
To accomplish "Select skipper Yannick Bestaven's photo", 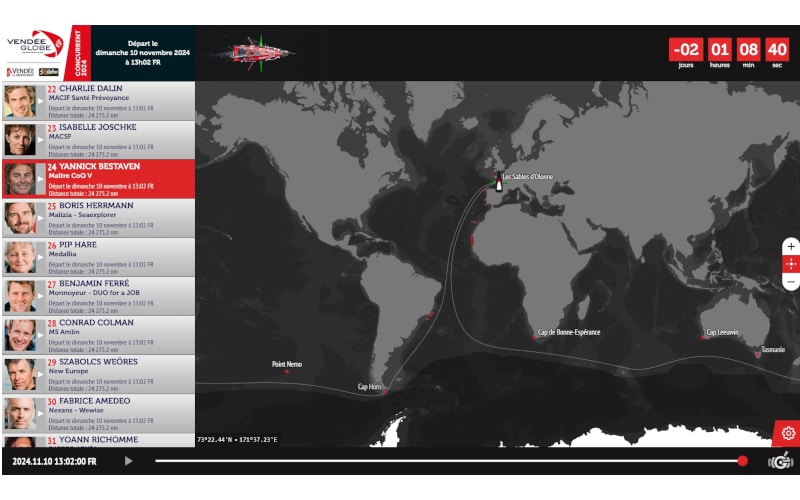I will coord(20,179).
